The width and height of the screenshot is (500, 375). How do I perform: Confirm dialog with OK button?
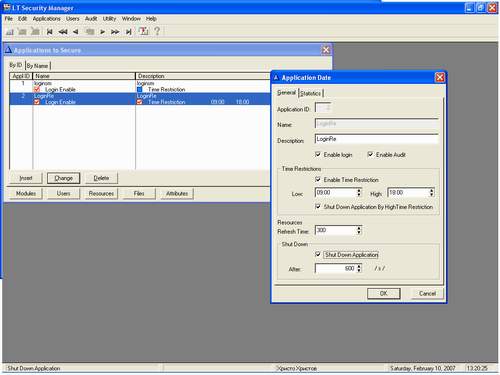384,293
